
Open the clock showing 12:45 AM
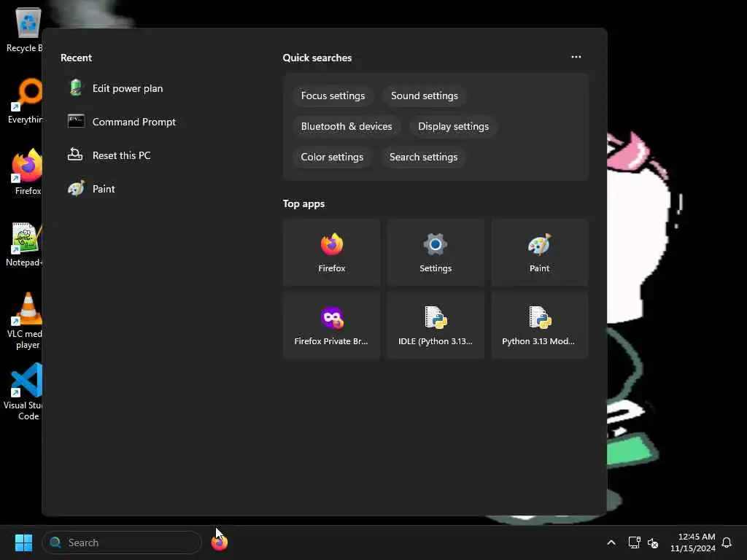coord(693,542)
